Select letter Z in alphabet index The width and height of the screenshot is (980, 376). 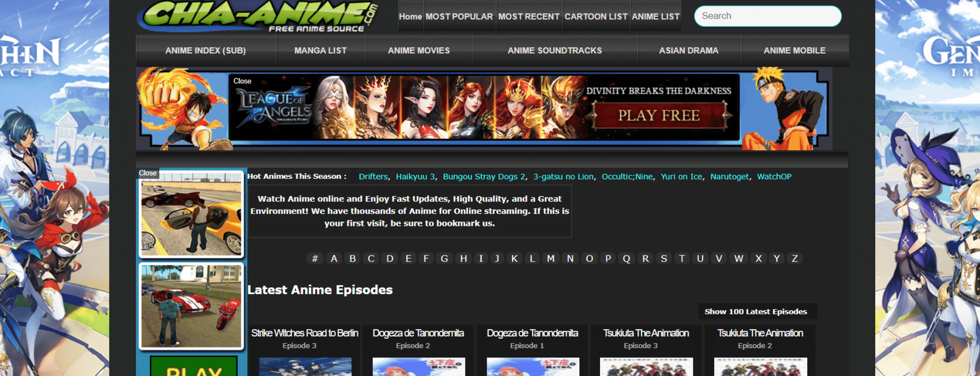795,258
